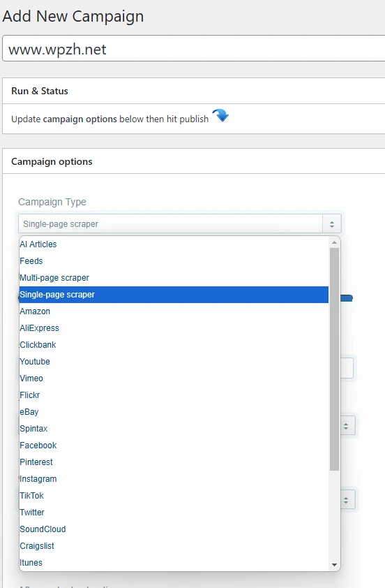Pick Vimeo campaign type
Screen dimensions: 385x588
click(x=174, y=378)
